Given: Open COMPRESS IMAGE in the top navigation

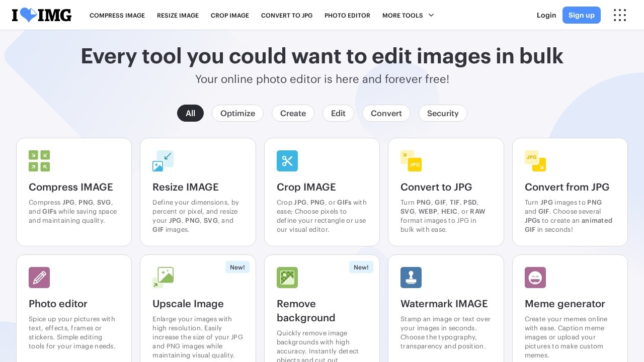Looking at the screenshot, I should [x=117, y=16].
